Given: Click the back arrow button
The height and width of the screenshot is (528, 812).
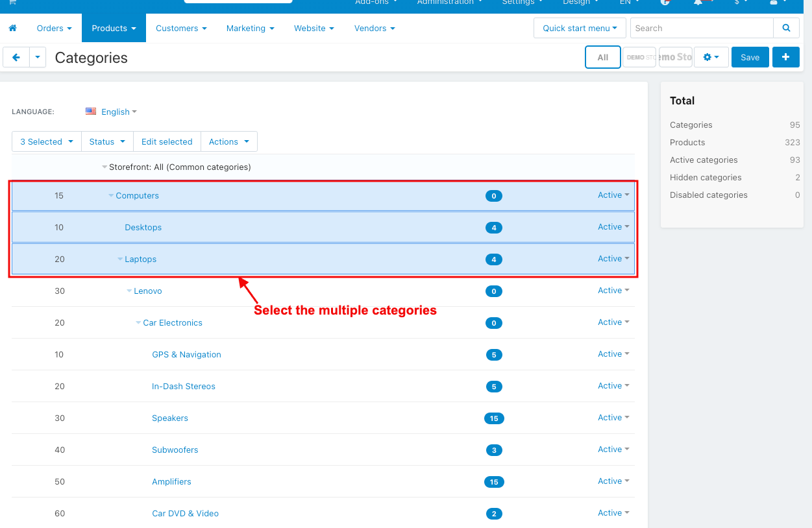Looking at the screenshot, I should pyautogui.click(x=16, y=57).
